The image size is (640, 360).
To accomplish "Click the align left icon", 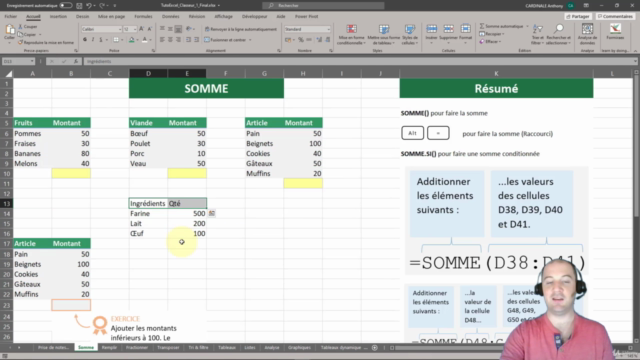I will point(162,40).
